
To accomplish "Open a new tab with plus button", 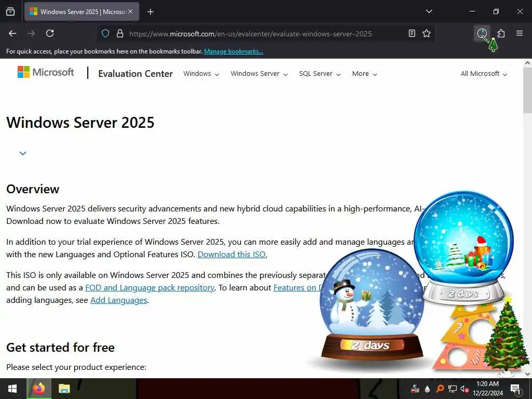I will [x=150, y=12].
